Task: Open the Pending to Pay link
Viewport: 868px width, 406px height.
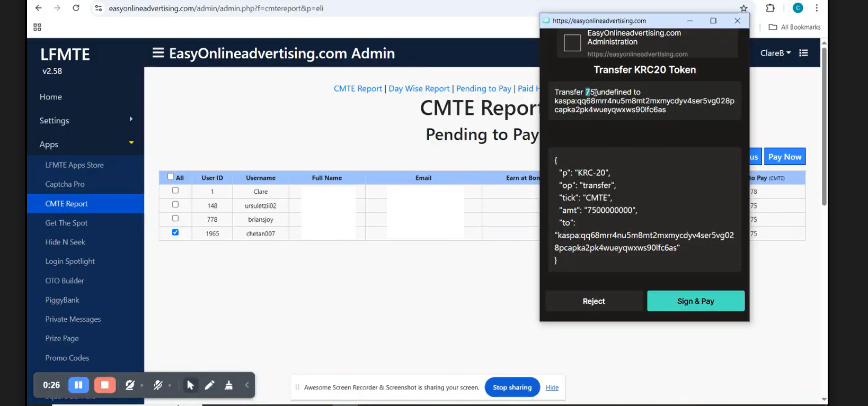Action: click(484, 88)
